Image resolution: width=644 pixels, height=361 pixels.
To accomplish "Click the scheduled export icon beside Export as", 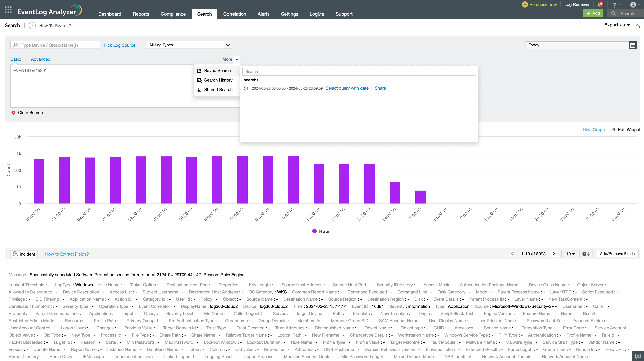I will (x=637, y=26).
